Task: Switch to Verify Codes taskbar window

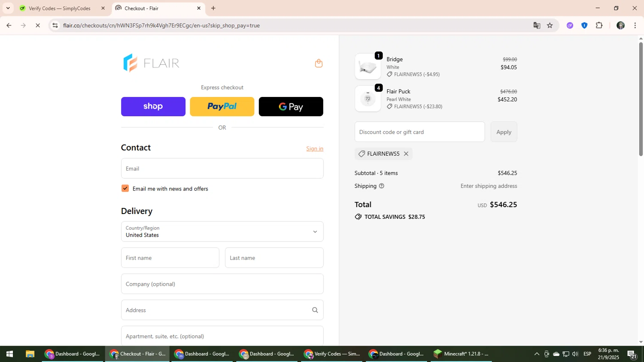Action: click(x=331, y=354)
